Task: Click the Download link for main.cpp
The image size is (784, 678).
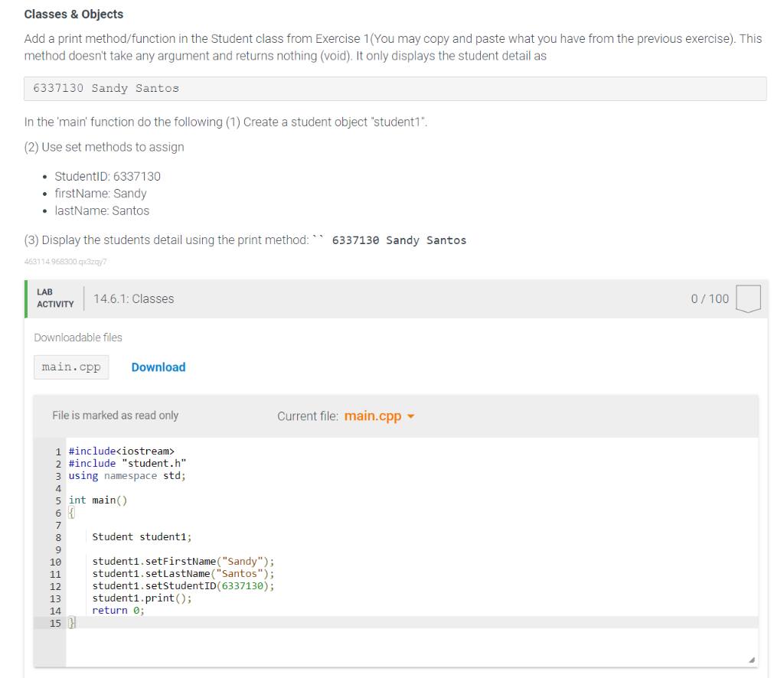Action: (x=158, y=367)
